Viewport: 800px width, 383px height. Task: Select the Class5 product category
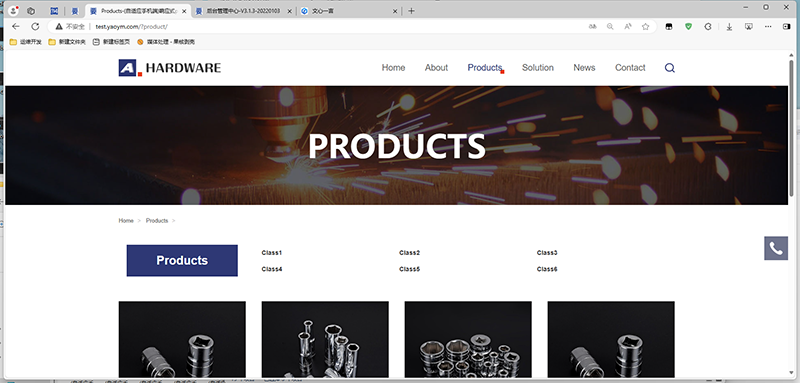click(x=409, y=269)
